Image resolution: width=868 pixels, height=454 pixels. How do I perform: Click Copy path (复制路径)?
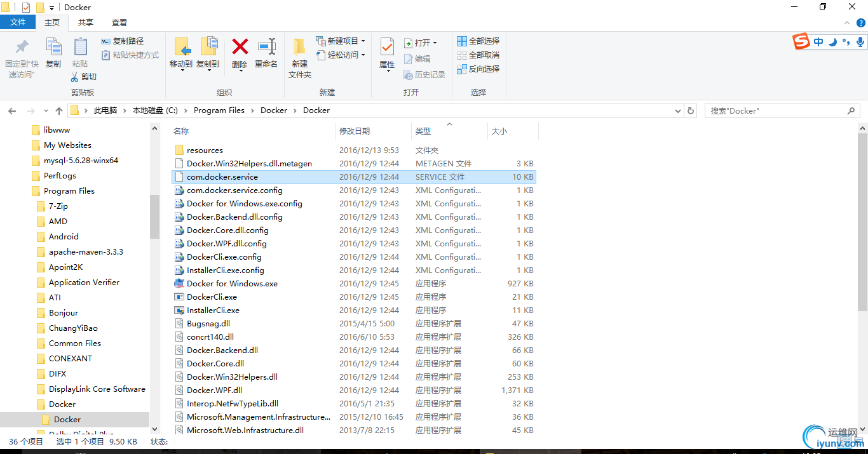(x=123, y=41)
